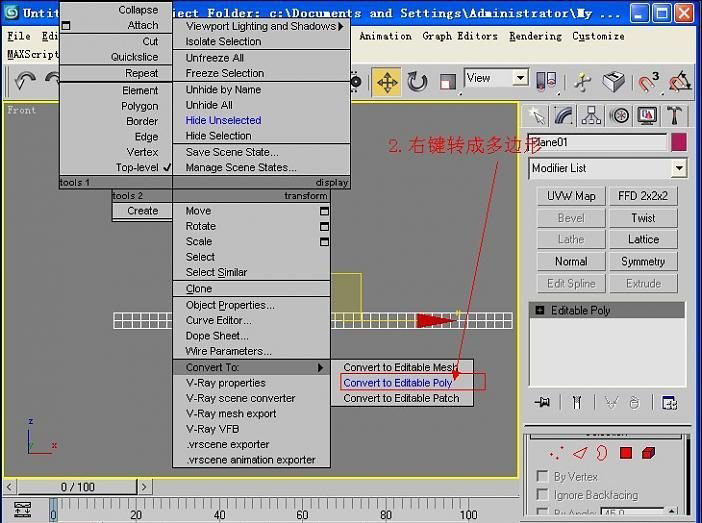Click the object color swatch
The height and width of the screenshot is (523, 702).
(x=679, y=142)
